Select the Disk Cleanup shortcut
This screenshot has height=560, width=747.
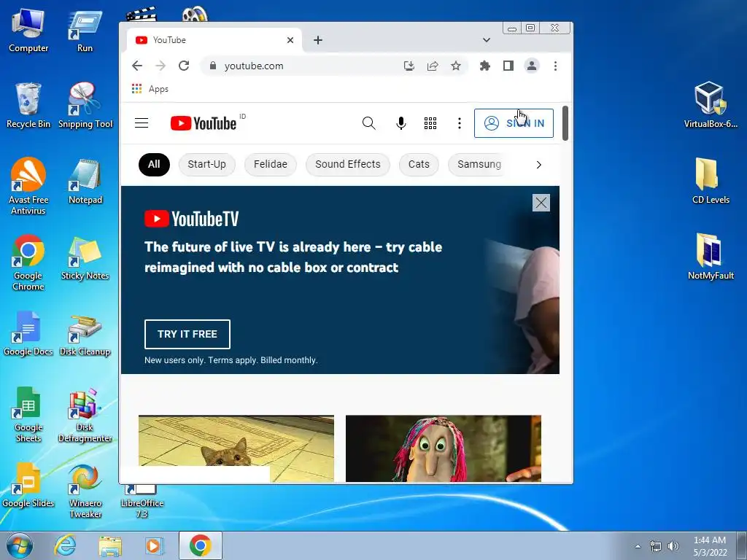tap(85, 335)
